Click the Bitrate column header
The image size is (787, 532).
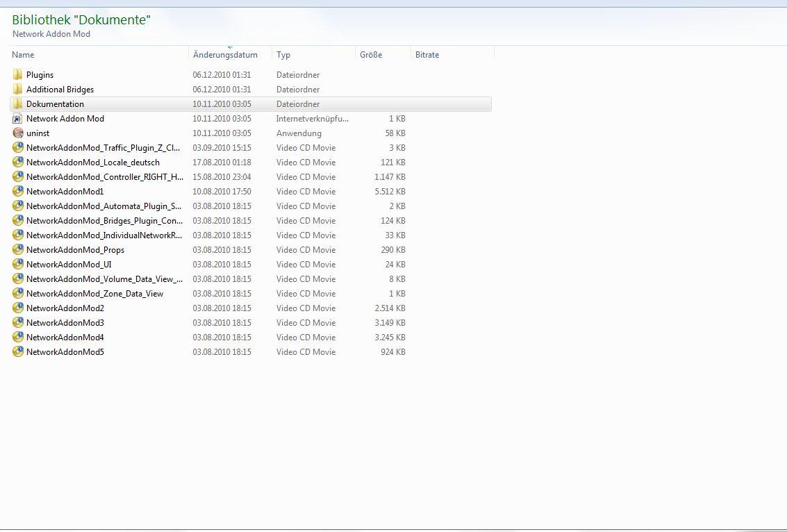tap(427, 55)
